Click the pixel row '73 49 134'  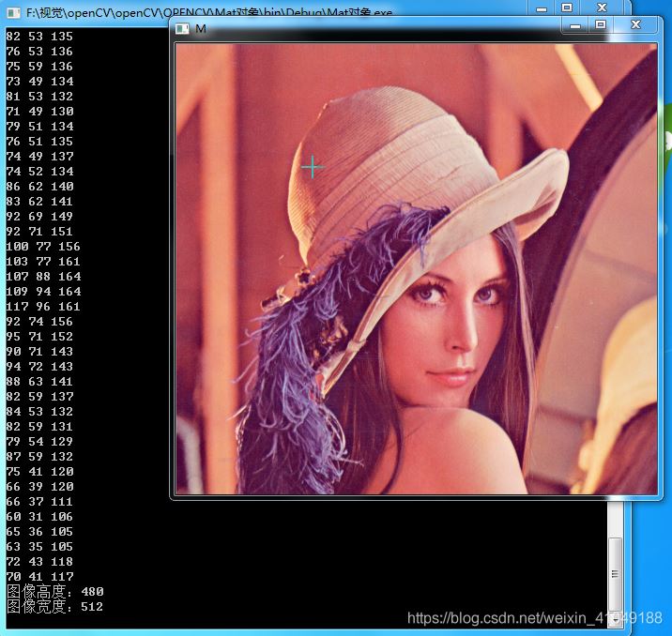(39, 82)
